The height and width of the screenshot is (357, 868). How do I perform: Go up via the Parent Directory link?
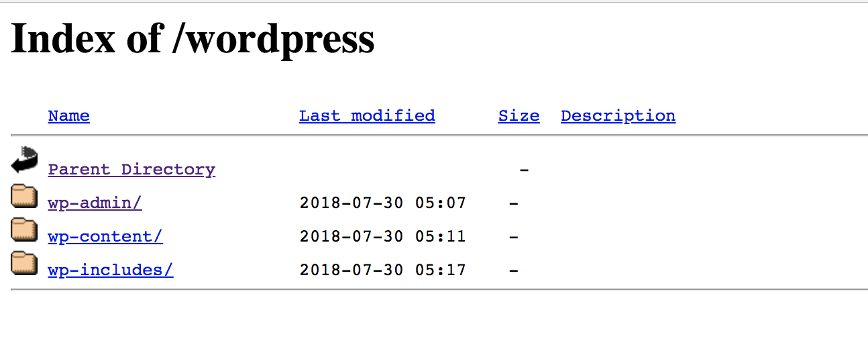pos(131,170)
